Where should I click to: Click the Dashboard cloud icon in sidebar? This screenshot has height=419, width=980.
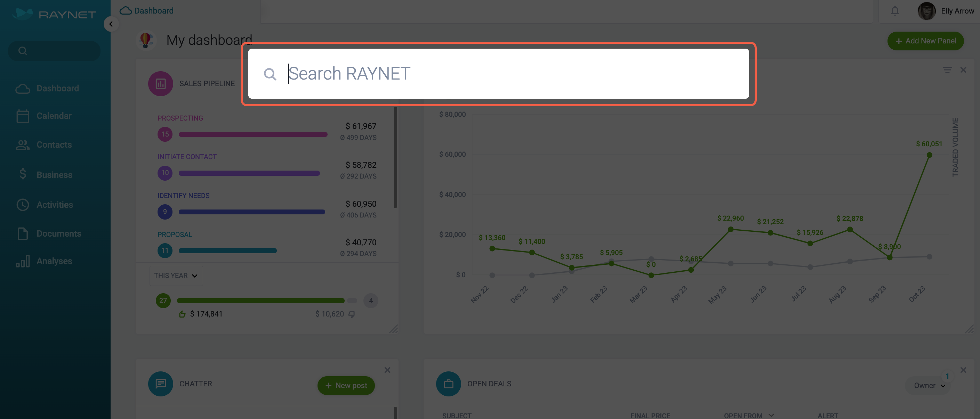coord(23,89)
